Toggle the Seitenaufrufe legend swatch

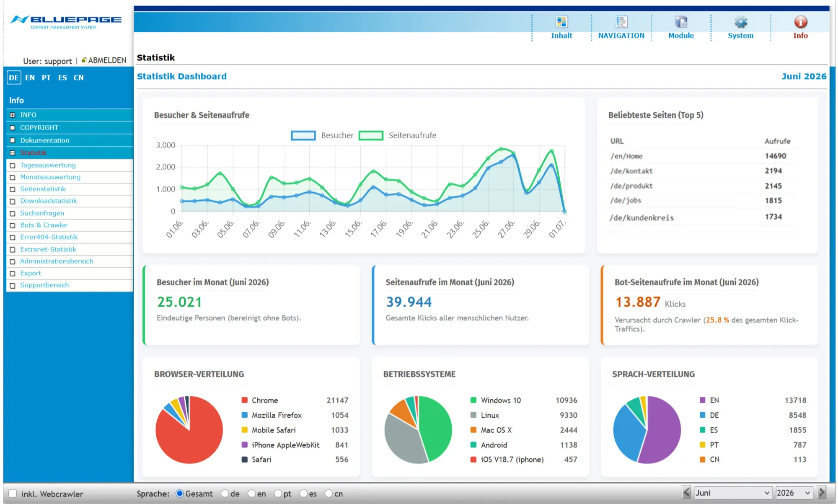click(x=371, y=135)
